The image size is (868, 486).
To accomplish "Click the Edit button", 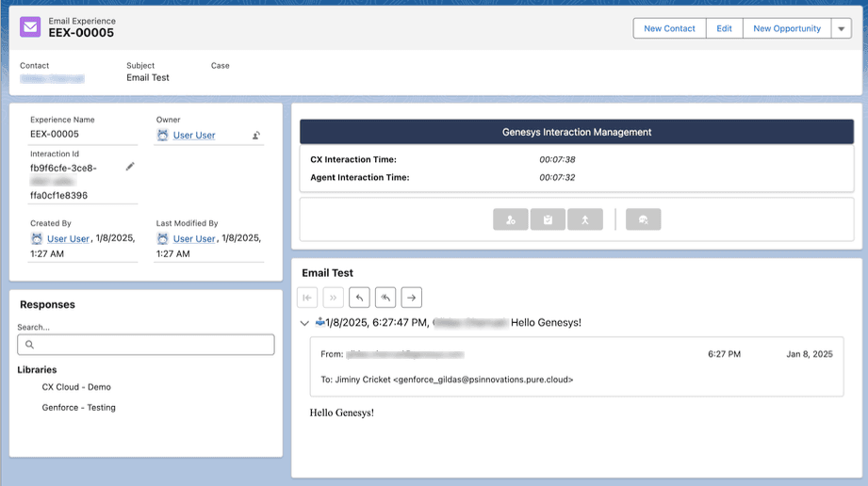I will click(724, 29).
